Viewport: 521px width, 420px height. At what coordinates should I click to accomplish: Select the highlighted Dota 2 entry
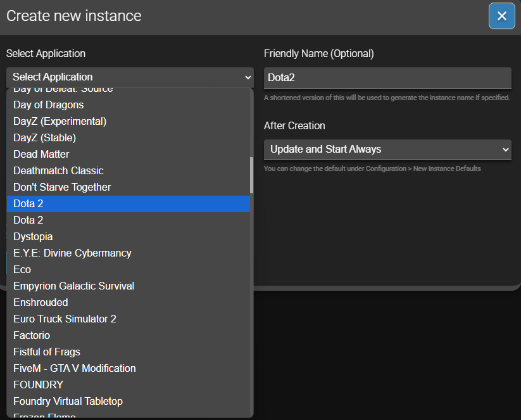pos(129,204)
